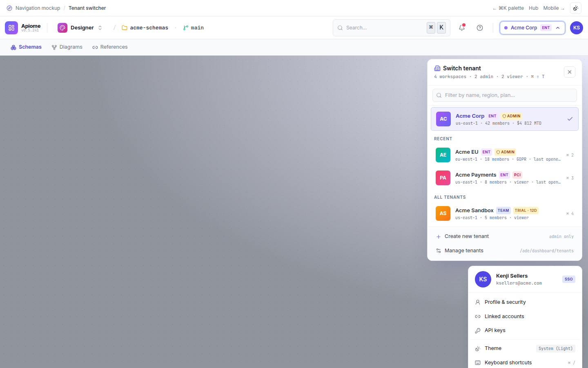Image resolution: width=588 pixels, height=368 pixels.
Task: Open API keys menu item
Action: click(x=525, y=330)
